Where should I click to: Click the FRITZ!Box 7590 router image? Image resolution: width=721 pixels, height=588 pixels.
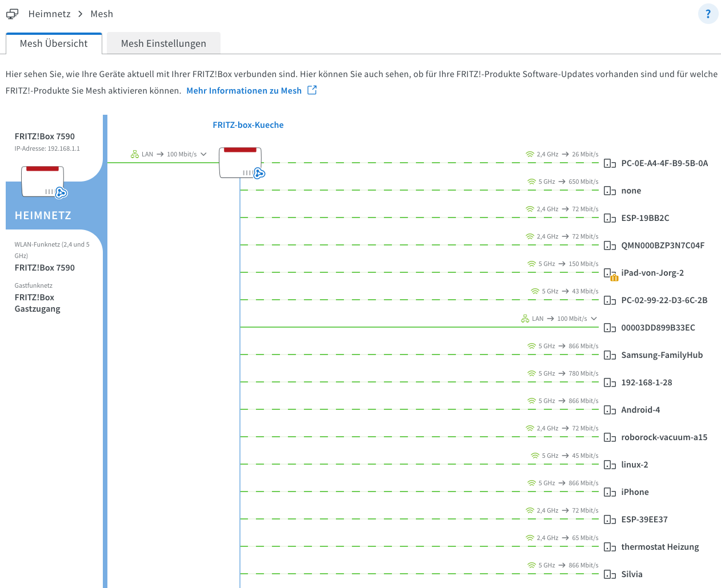43,182
